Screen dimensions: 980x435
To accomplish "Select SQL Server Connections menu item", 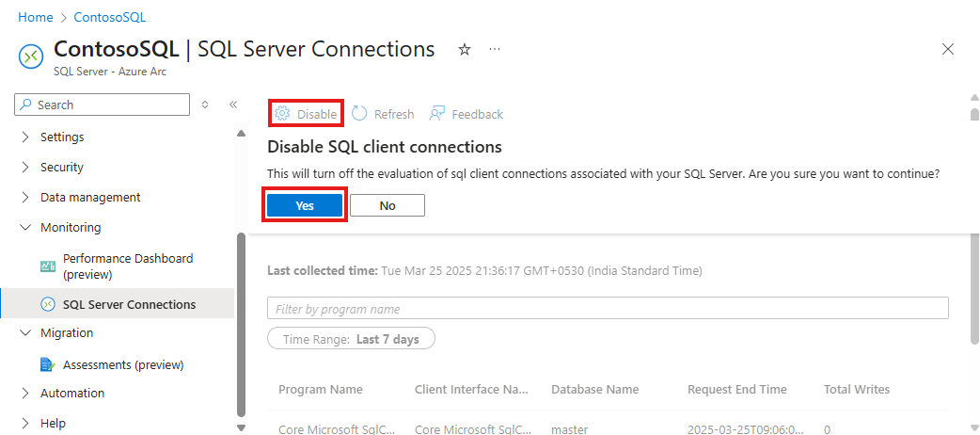I will (x=129, y=304).
